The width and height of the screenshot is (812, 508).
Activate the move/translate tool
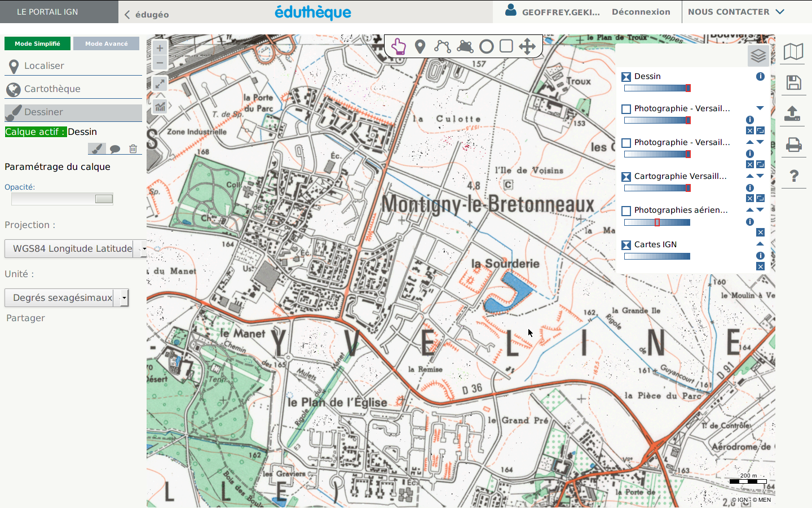527,46
